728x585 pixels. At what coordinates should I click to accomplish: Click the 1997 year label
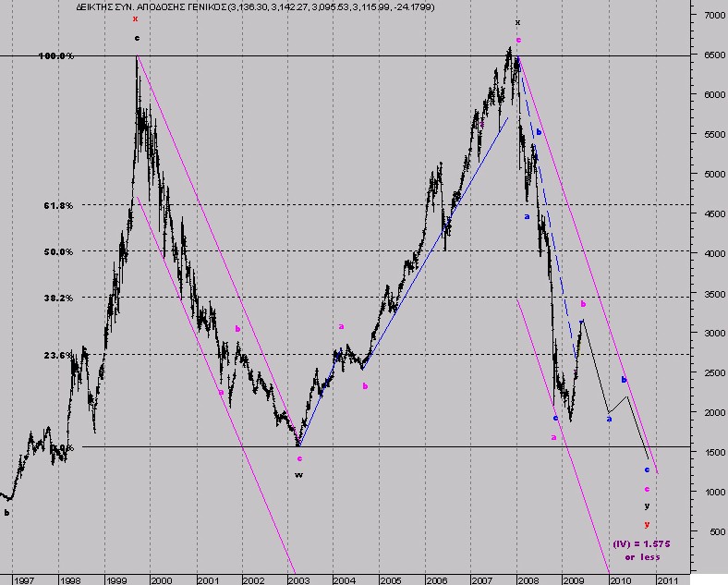click(24, 580)
